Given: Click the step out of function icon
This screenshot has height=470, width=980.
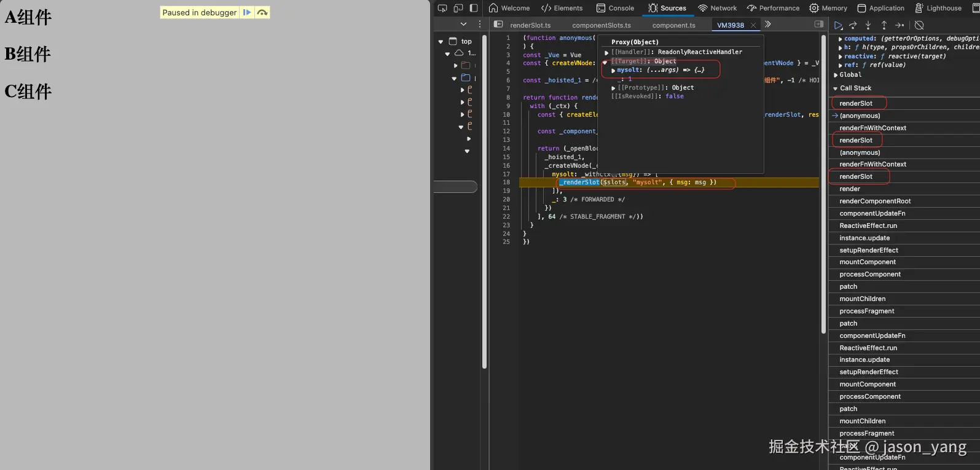Looking at the screenshot, I should 884,25.
